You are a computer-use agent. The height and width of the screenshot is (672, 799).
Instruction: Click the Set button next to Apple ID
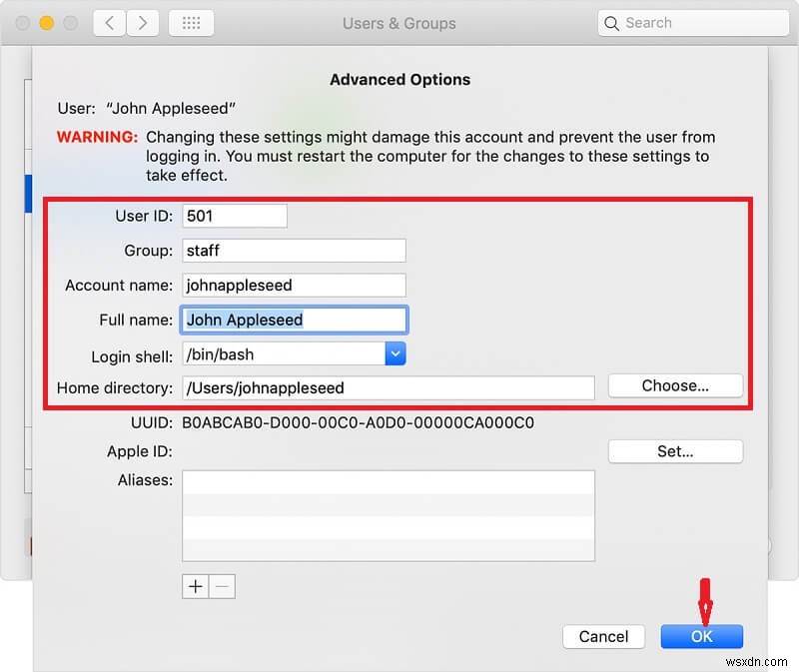coord(675,451)
